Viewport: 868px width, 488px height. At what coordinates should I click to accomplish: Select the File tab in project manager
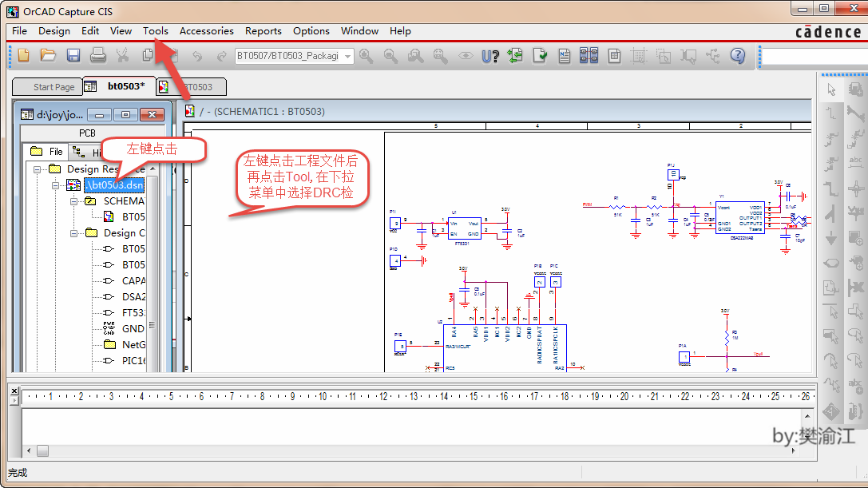click(46, 152)
